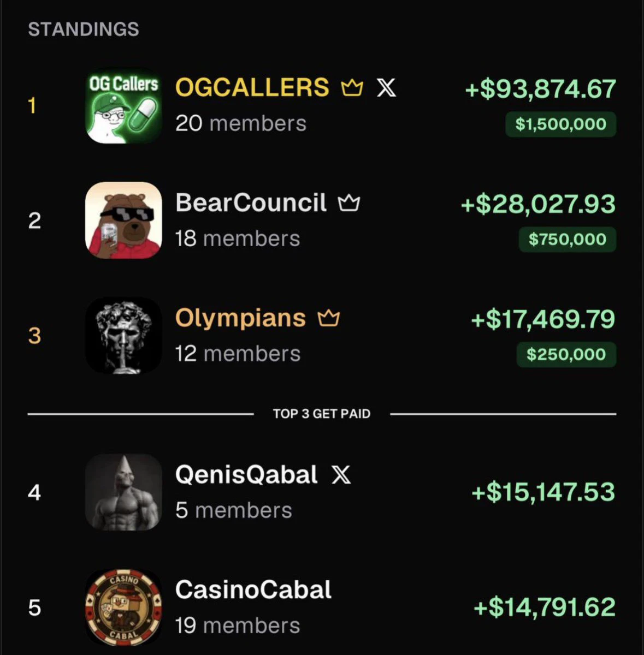Viewport: 644px width, 655px height.
Task: Open the CasinoCabal poker chip avatar
Action: coord(123,607)
